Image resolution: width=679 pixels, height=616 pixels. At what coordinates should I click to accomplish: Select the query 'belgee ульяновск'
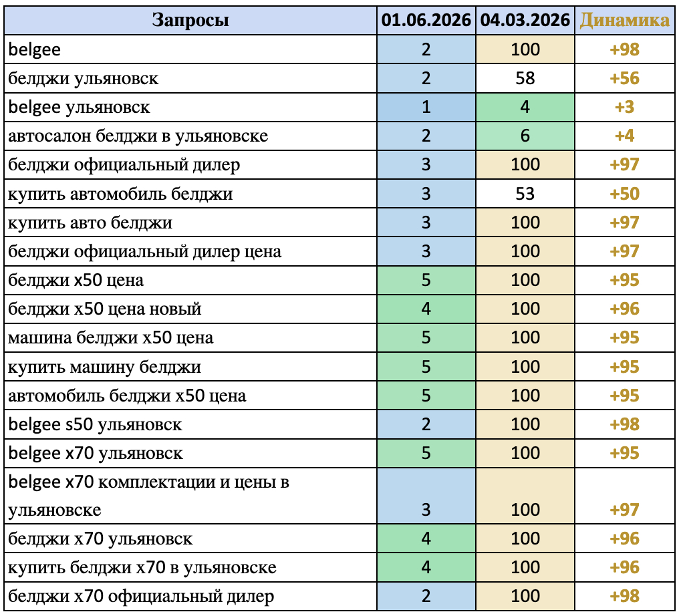pos(190,107)
